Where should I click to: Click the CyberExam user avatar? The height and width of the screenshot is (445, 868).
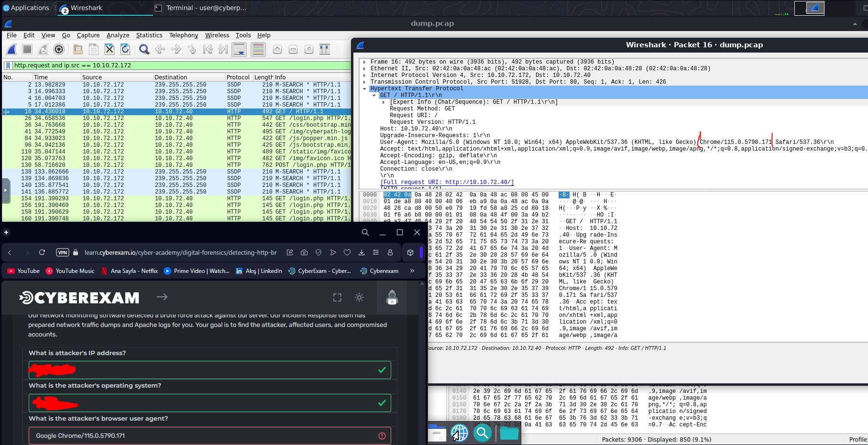pos(392,297)
